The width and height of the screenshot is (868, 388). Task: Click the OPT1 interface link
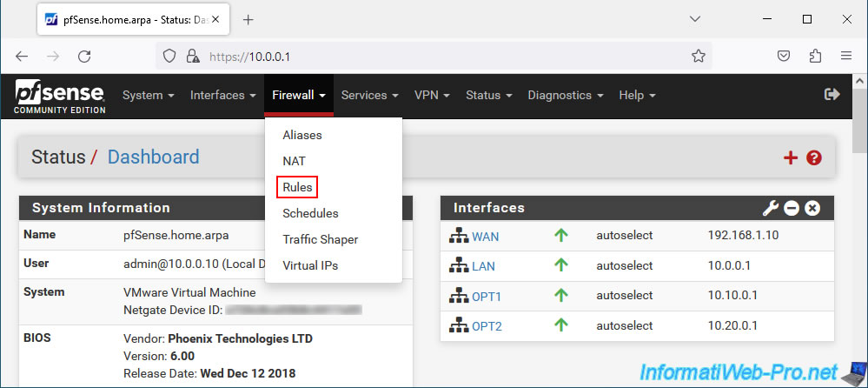pyautogui.click(x=487, y=297)
